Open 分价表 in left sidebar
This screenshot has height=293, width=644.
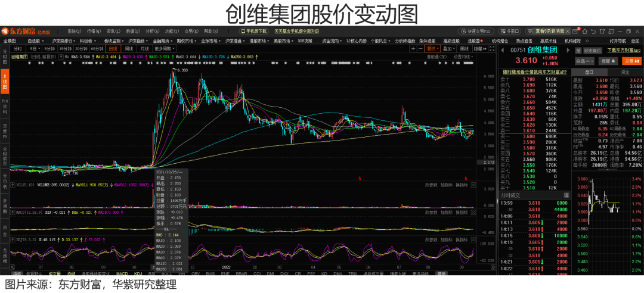click(5, 181)
